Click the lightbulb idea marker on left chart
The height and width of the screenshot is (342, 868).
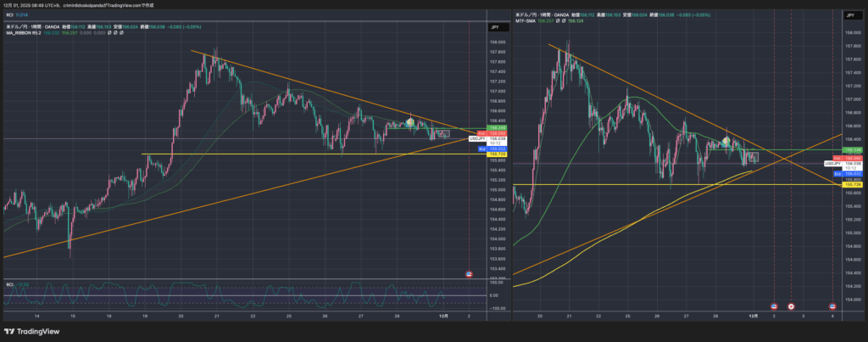click(x=410, y=122)
